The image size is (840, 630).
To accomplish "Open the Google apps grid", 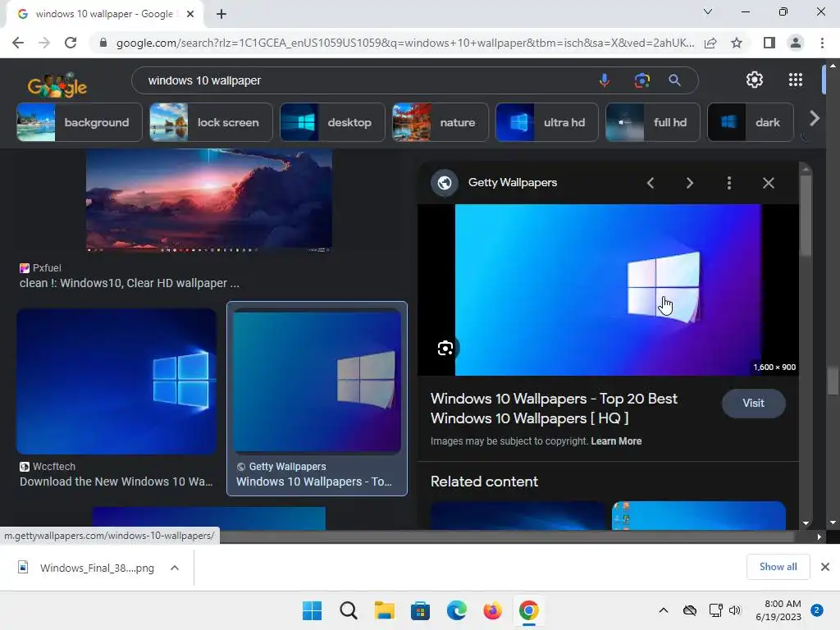I will coord(796,80).
